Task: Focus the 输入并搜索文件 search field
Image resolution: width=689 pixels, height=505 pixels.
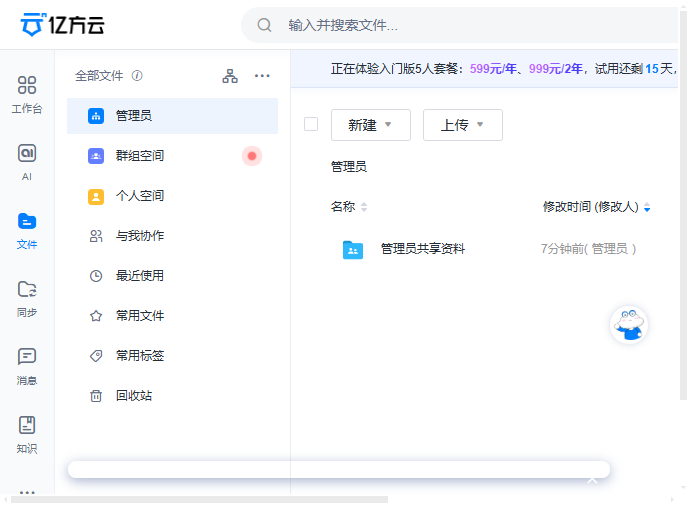Action: 460,25
